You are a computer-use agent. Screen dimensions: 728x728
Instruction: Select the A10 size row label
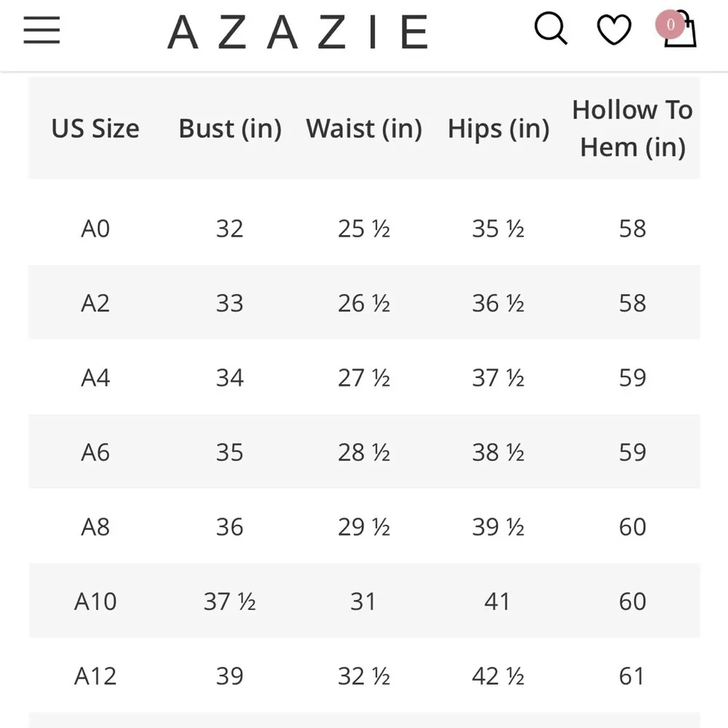point(95,601)
